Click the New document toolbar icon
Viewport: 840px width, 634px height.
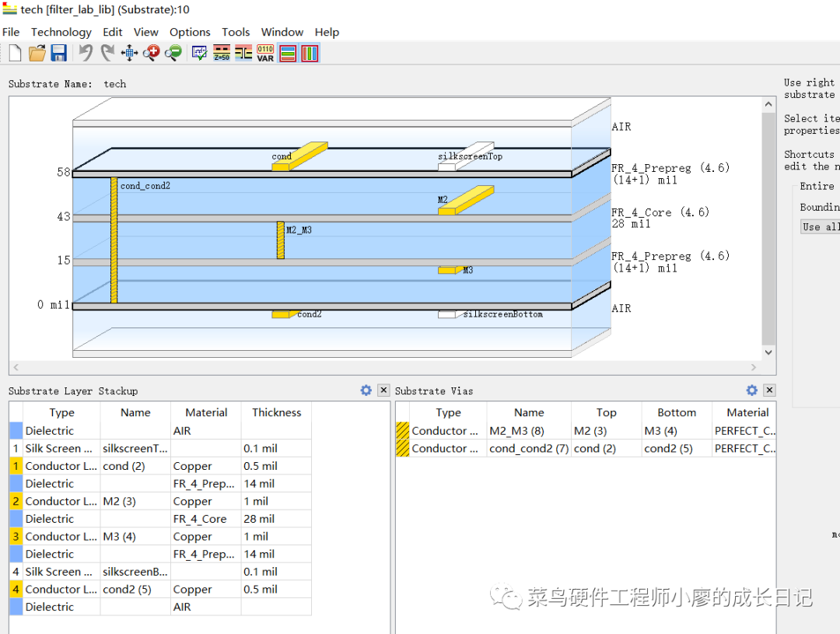point(15,53)
